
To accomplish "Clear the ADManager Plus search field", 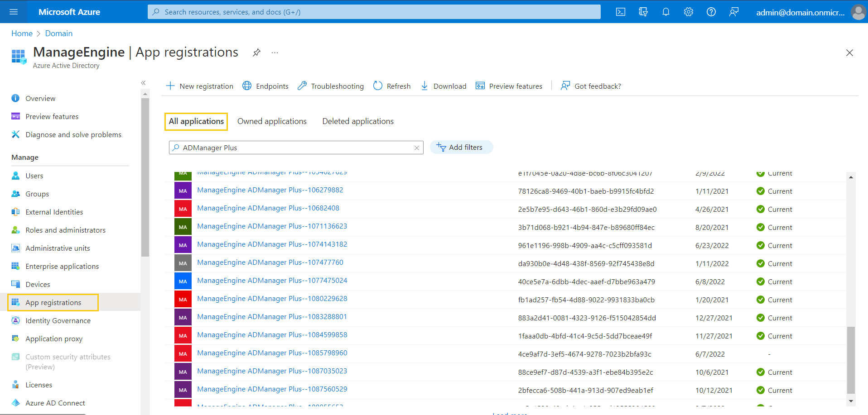I will (x=416, y=148).
